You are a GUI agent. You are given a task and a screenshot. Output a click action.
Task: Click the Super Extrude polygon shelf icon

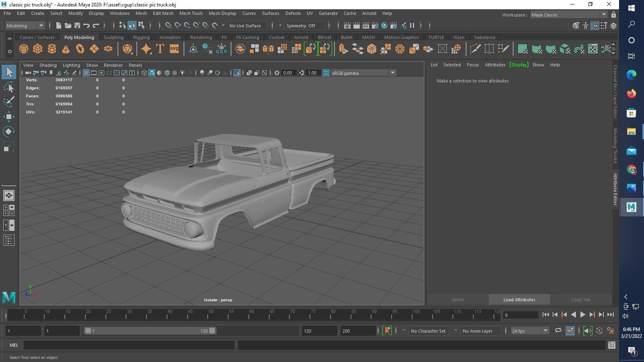(x=343, y=49)
